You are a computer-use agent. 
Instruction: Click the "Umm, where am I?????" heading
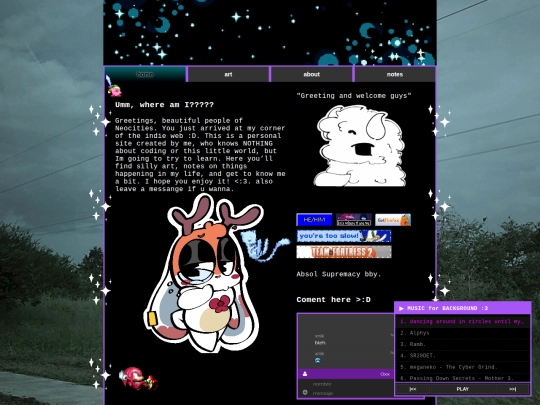coord(164,105)
